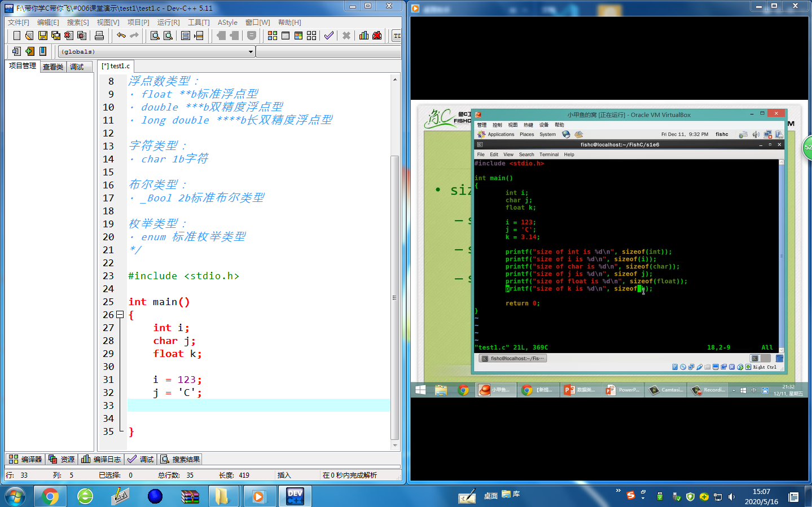
Task: Click the editor scrollbar up arrow
Action: point(395,80)
